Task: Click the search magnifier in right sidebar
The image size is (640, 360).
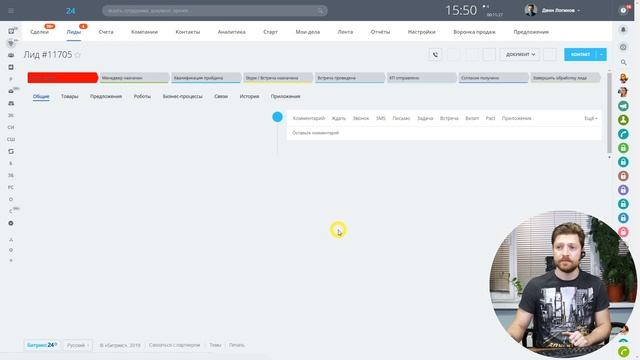Action: click(x=623, y=62)
